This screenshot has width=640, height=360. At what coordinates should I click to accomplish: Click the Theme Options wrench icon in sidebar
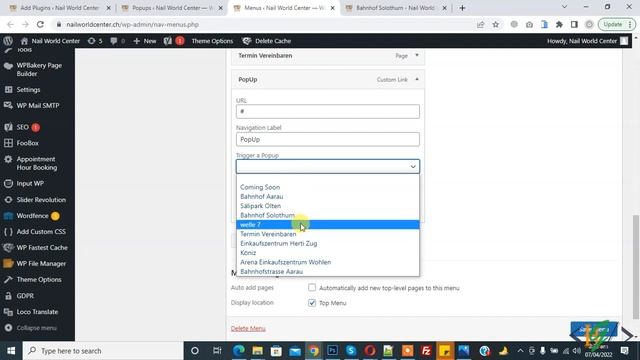pyautogui.click(x=8, y=280)
